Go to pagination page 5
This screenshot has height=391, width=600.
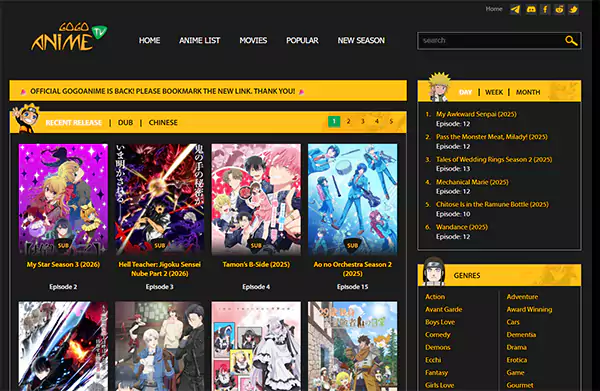pos(391,122)
